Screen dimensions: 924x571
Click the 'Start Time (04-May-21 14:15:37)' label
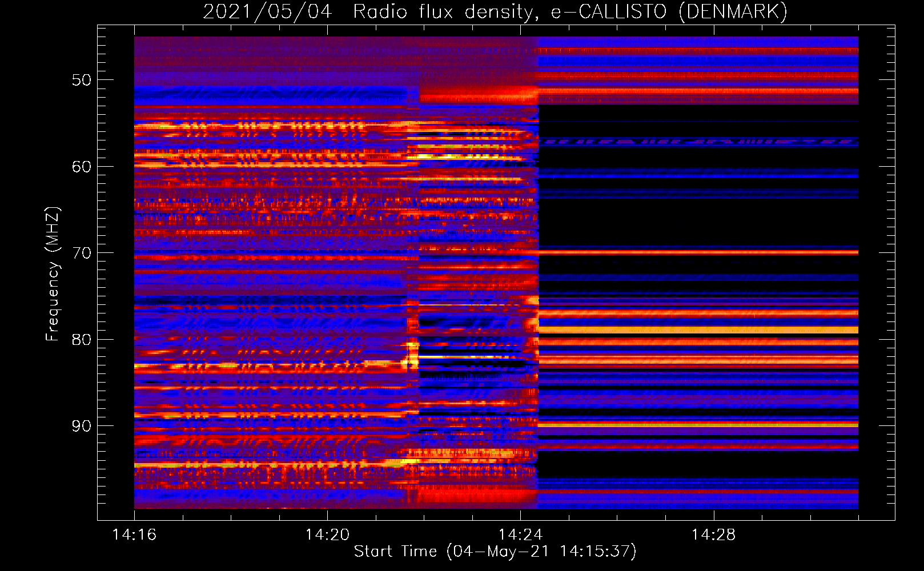[x=495, y=552]
